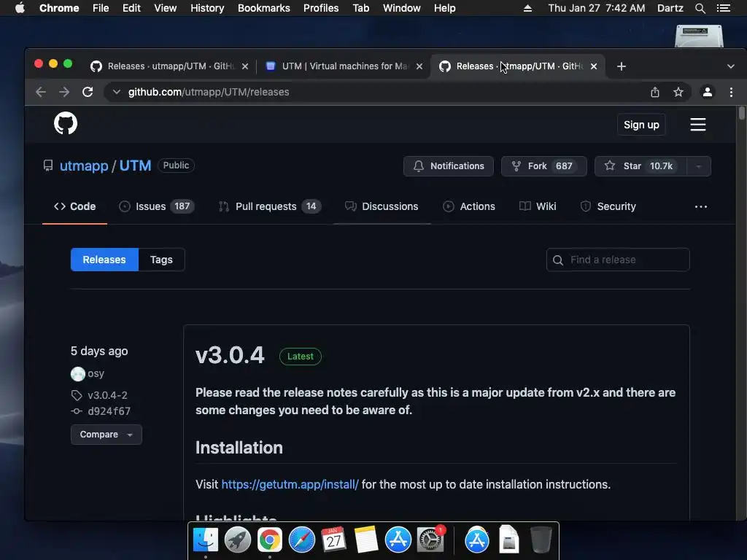The height and width of the screenshot is (560, 747).
Task: Open the Wiki tab
Action: (538, 206)
